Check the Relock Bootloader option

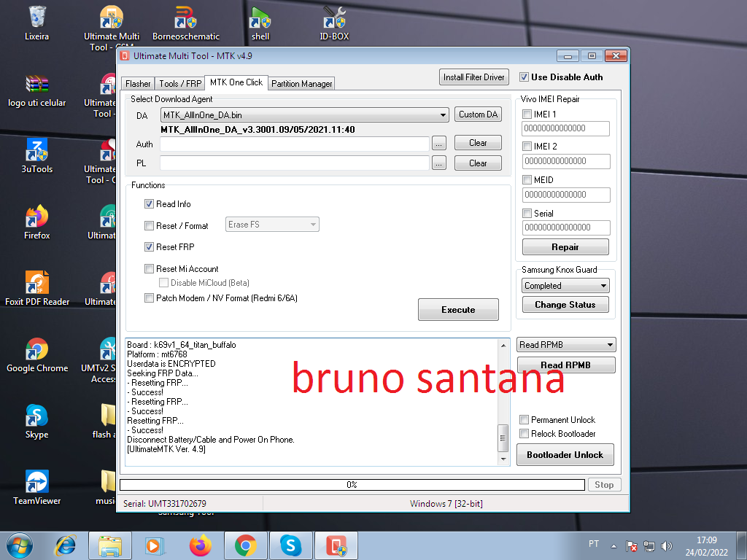(x=524, y=433)
